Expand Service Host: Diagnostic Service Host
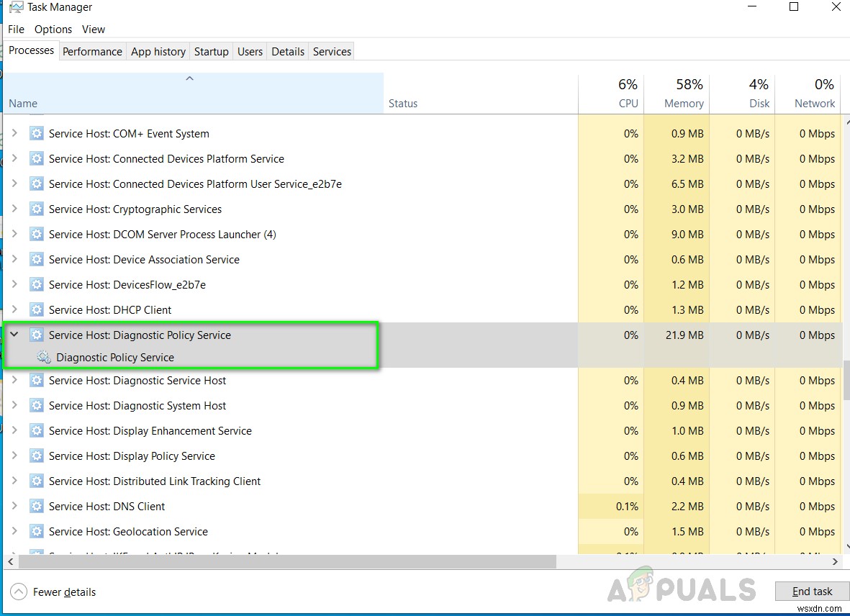This screenshot has width=850, height=616. point(14,380)
